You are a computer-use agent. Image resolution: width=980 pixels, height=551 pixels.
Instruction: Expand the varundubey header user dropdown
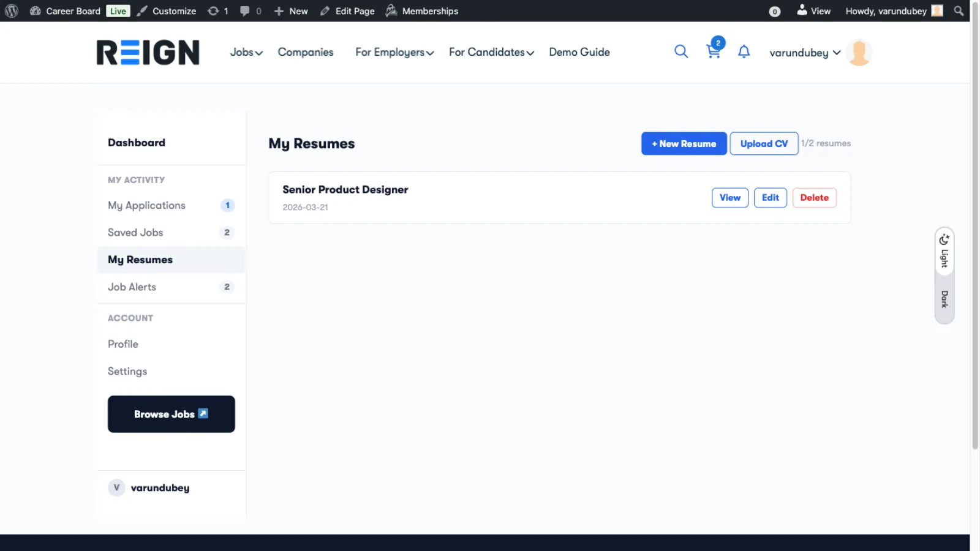tap(805, 53)
